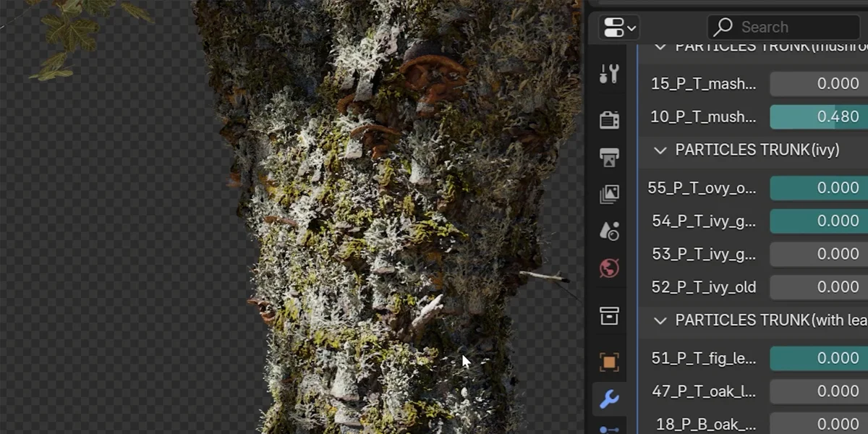
Task: Select the Object properties tab
Action: click(609, 362)
